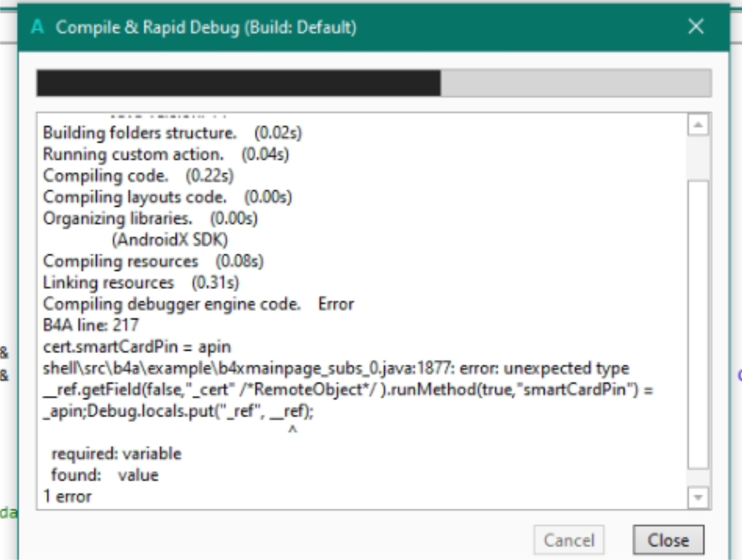Click the log scrollbar thumb

(x=698, y=325)
